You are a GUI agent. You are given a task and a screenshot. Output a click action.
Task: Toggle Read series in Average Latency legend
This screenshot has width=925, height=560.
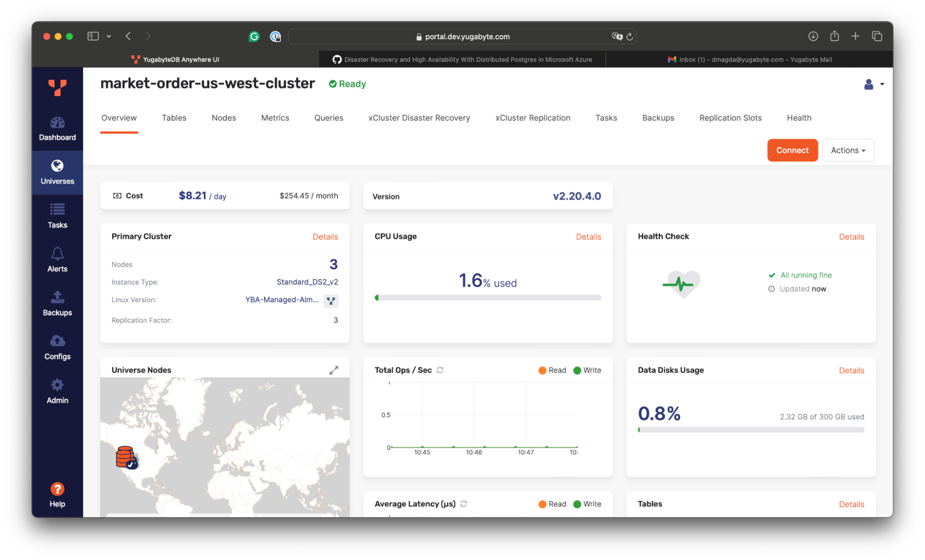[553, 504]
